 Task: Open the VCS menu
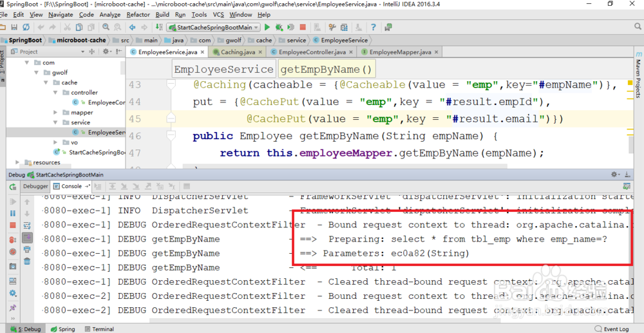(x=218, y=15)
